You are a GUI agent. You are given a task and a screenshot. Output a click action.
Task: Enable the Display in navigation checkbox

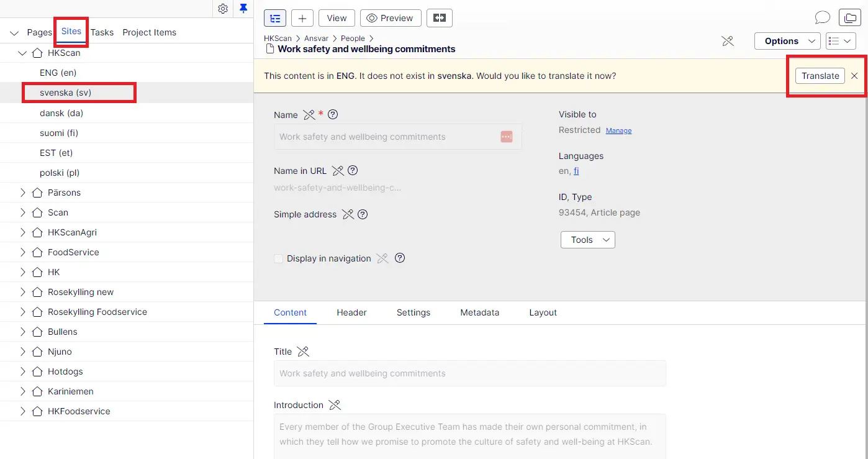coord(279,258)
